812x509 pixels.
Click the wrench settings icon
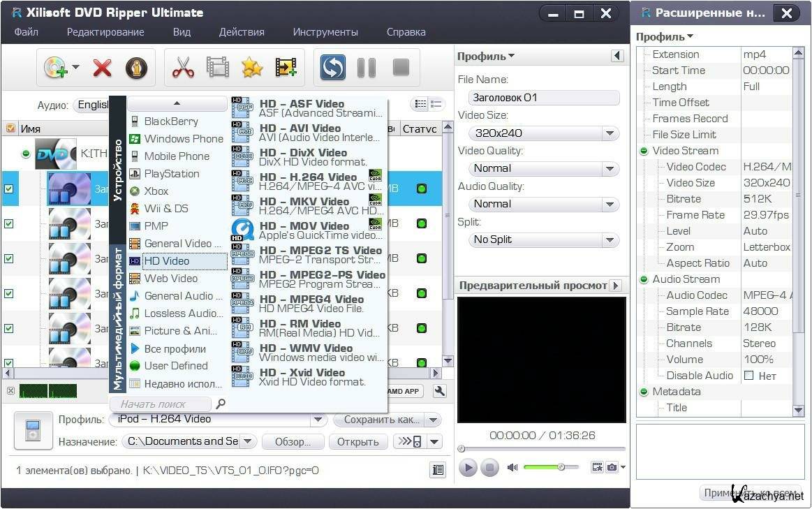[x=439, y=391]
